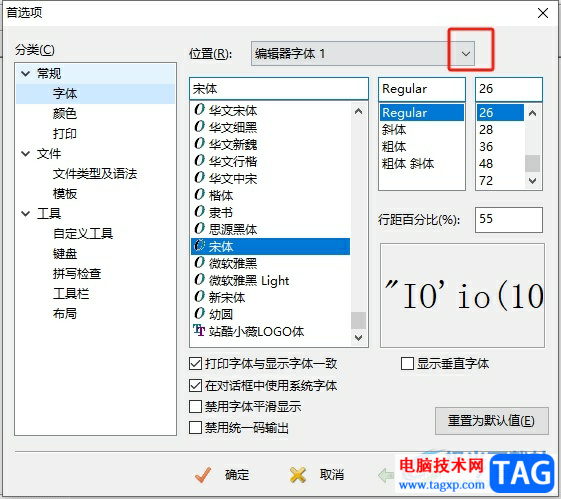The height and width of the screenshot is (499, 561).
Task: Enable 显示垂直字体 checkbox
Action: pos(408,364)
